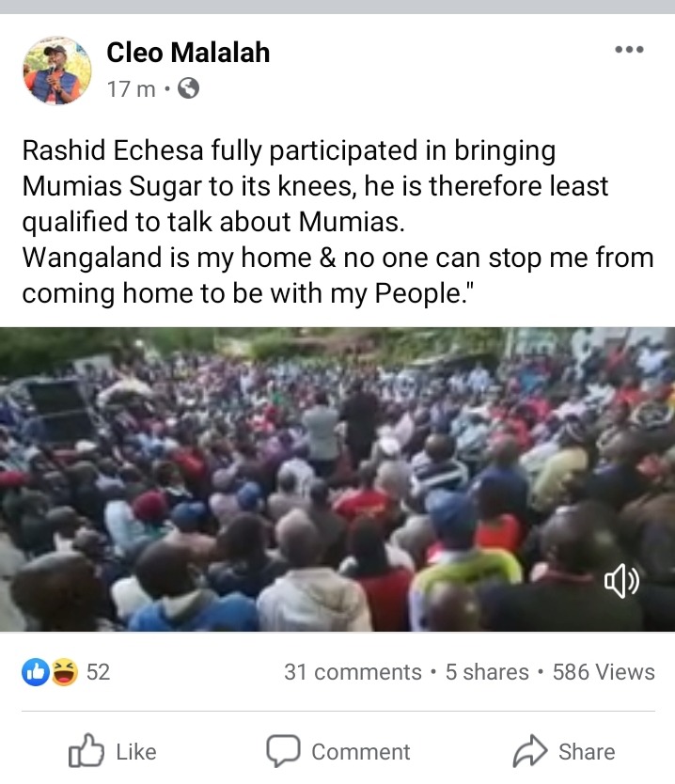Click the 586 Views count
The height and width of the screenshot is (784, 675).
(x=604, y=672)
